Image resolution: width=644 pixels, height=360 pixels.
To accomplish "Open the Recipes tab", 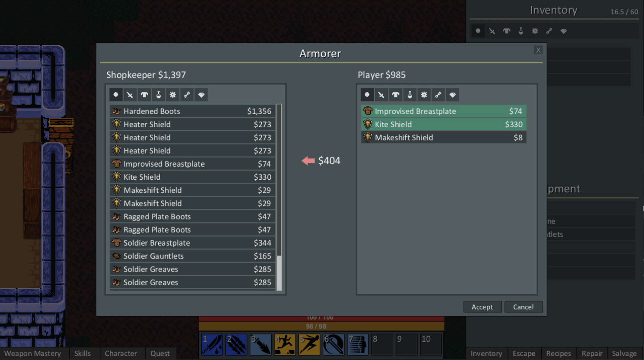I will click(x=558, y=353).
